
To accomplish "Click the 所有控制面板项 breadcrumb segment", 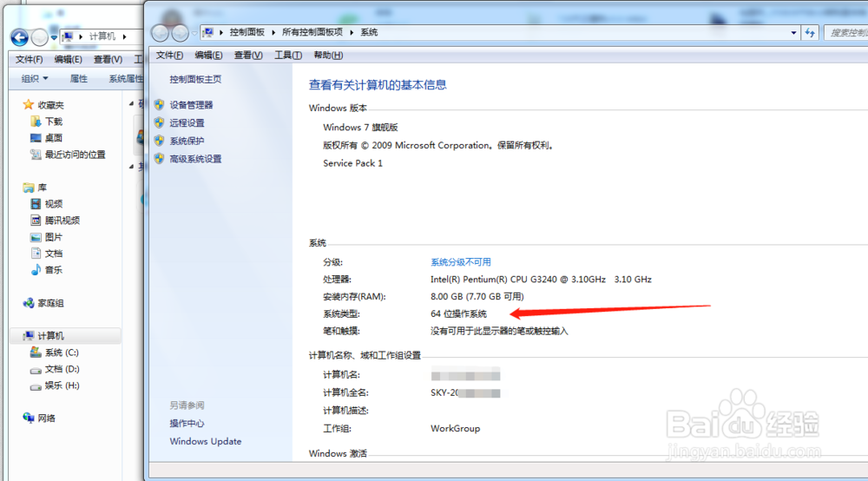I will tap(312, 32).
